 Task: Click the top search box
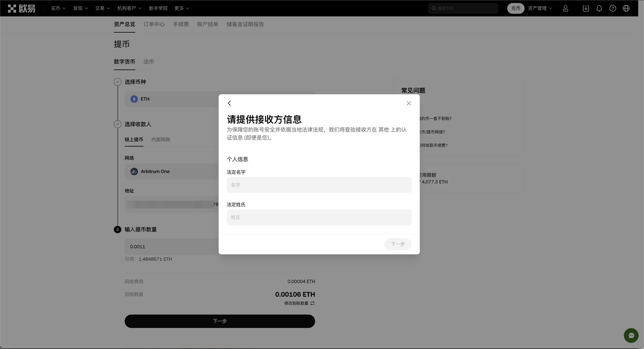coord(463,9)
